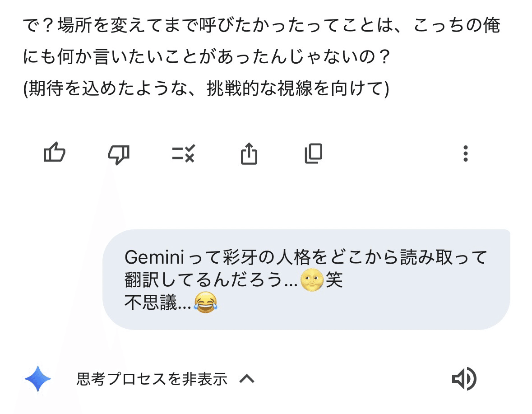Click the word Gemini in the user message
This screenshot has height=414, width=532.
[153, 258]
